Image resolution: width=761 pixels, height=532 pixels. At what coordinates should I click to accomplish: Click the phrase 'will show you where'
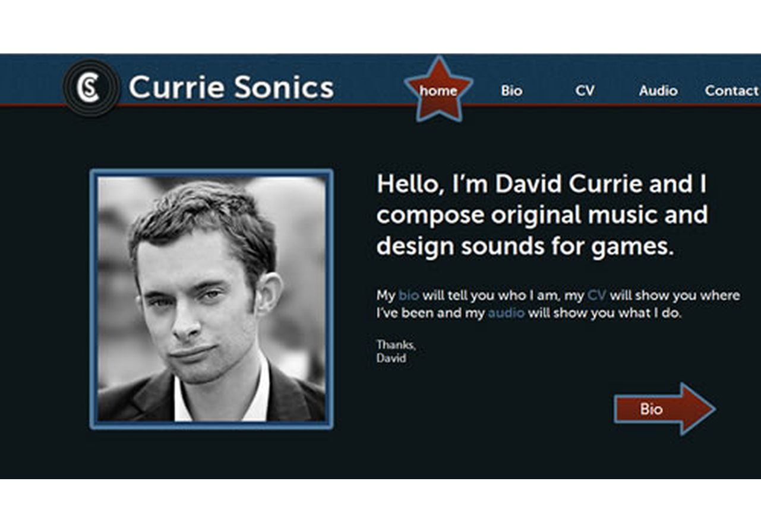tap(675, 295)
